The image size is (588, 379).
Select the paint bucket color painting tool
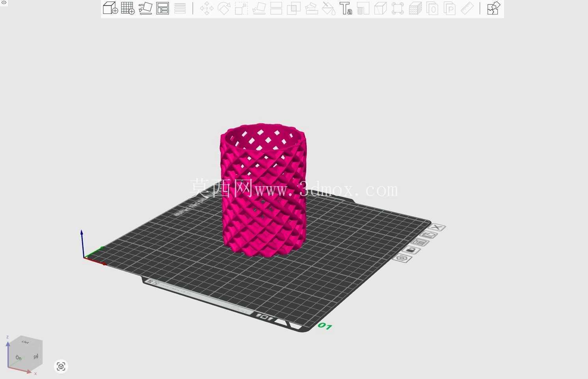tap(328, 8)
